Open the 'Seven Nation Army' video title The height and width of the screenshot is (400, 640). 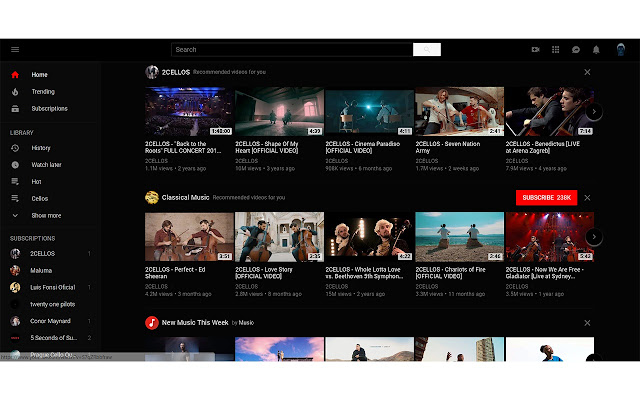tap(448, 147)
